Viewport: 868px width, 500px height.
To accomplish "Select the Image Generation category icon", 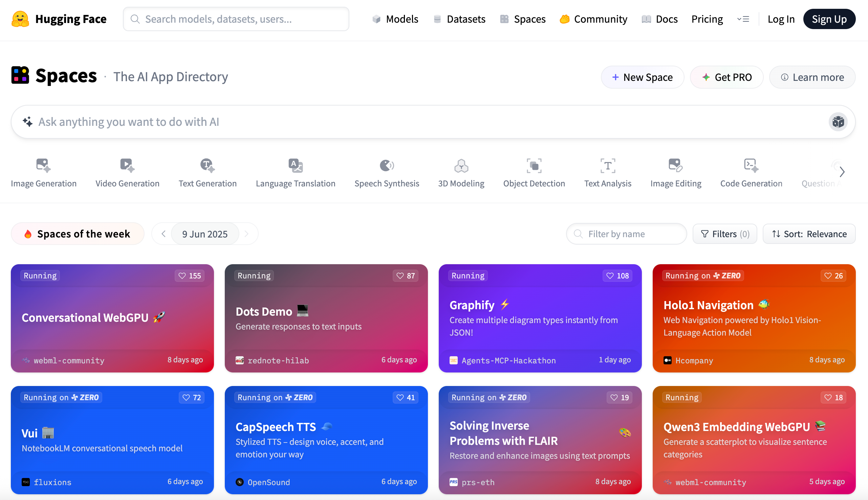I will click(x=43, y=165).
